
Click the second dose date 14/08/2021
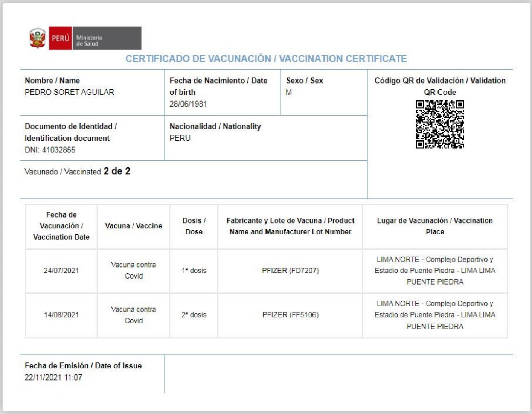click(61, 315)
